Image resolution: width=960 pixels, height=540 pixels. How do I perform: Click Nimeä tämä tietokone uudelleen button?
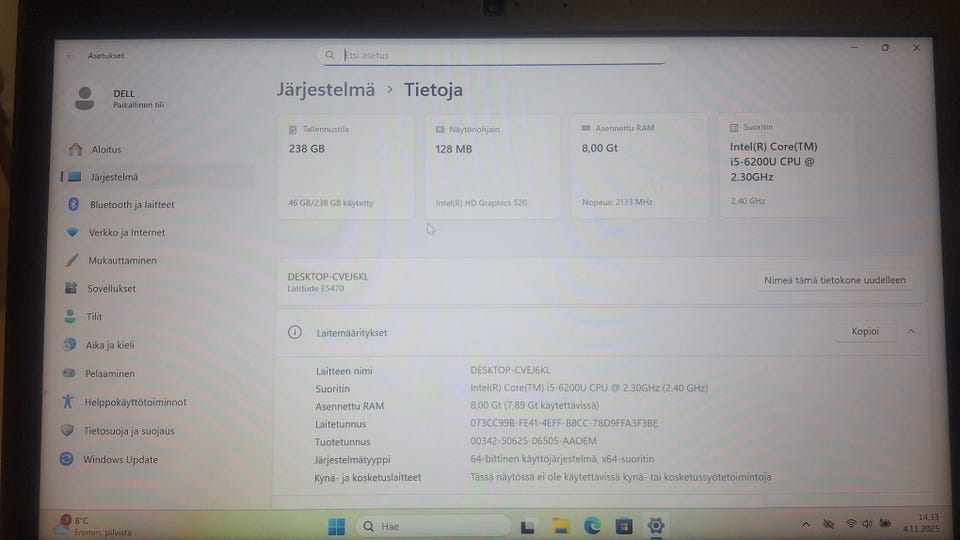click(x=834, y=280)
